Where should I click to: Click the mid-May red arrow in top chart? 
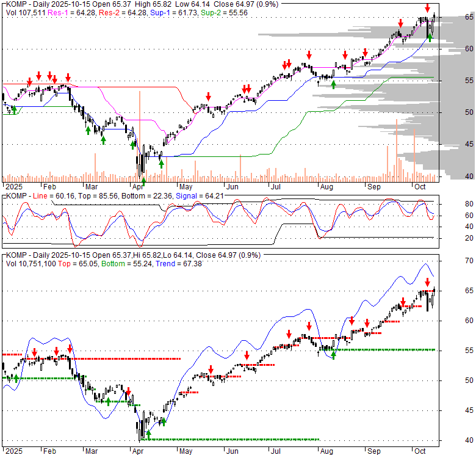[x=208, y=97]
